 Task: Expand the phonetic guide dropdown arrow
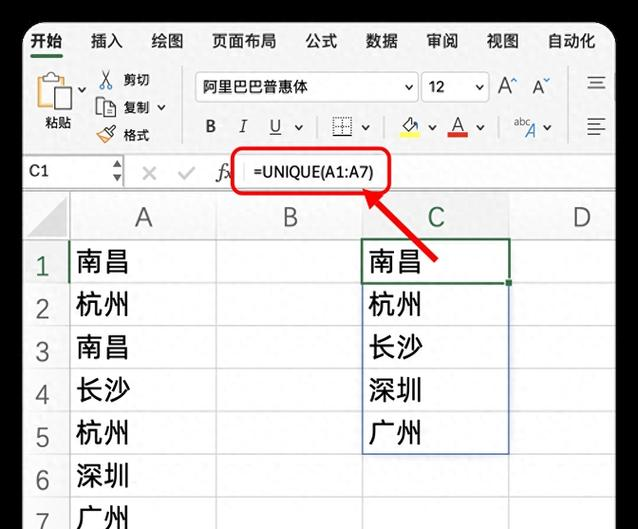pos(547,127)
